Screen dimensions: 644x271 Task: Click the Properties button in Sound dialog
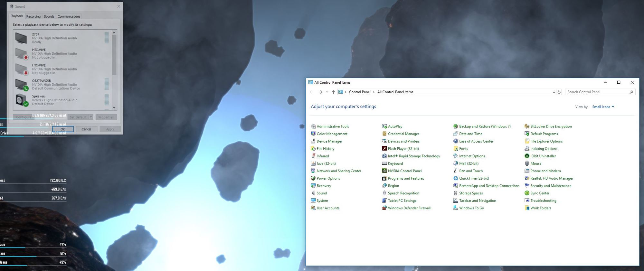(106, 117)
